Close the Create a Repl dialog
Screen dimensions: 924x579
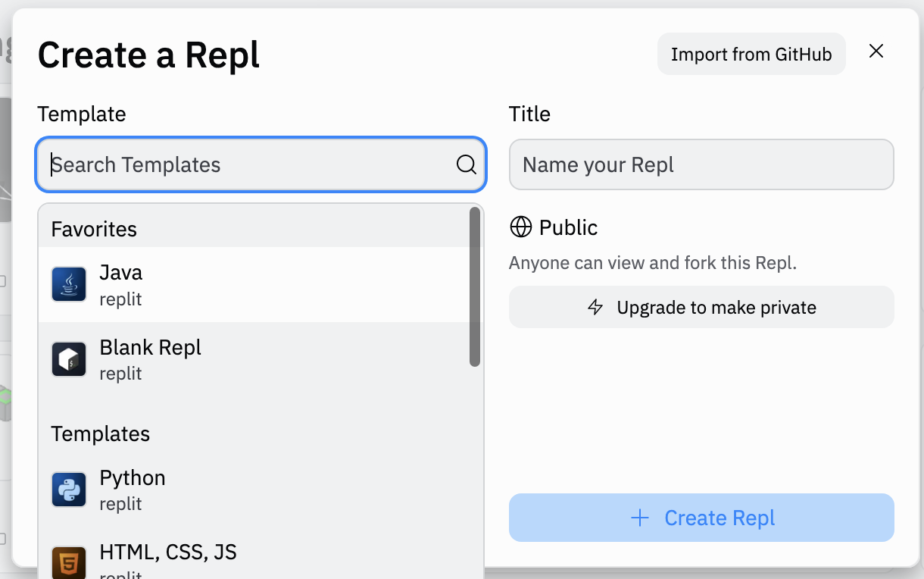876,52
